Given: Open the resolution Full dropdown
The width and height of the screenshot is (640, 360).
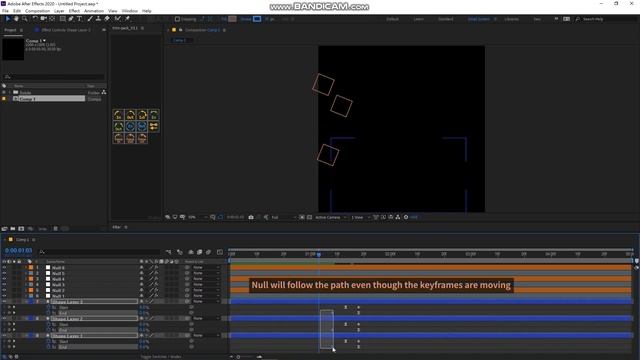Looking at the screenshot, I should tap(283, 217).
